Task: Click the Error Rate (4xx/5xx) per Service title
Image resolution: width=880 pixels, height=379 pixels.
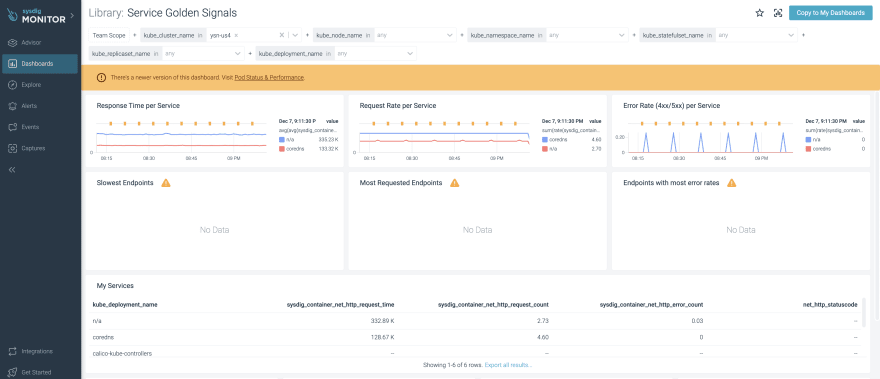Action: [x=672, y=105]
